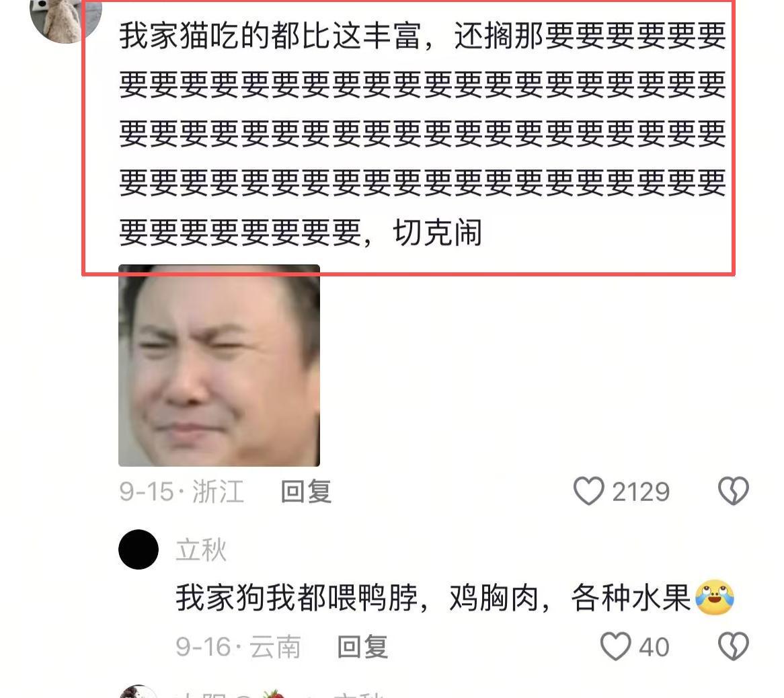784x698 pixels.
Task: Tap the 我家狗我都喂鸭脖 reply text
Action: tap(433, 598)
